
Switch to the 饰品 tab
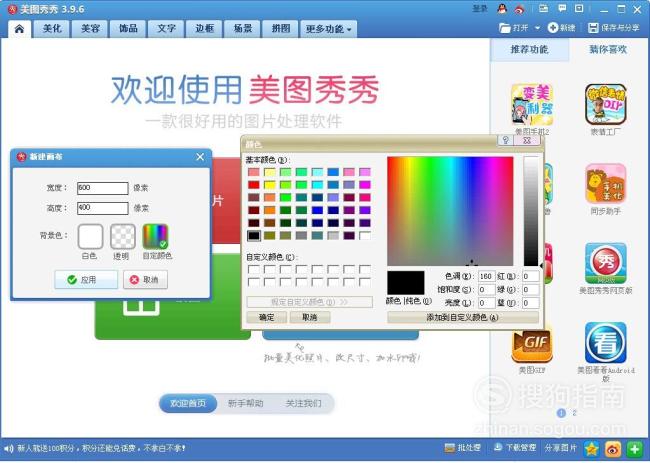[x=128, y=29]
